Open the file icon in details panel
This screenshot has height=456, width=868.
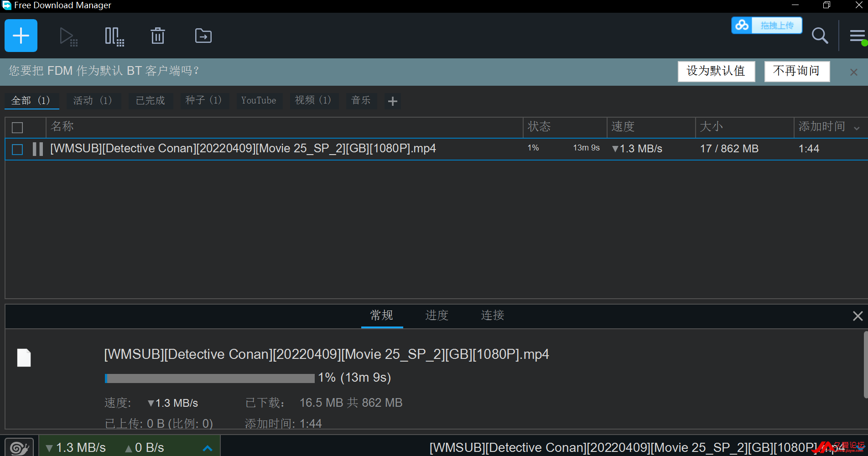point(24,358)
